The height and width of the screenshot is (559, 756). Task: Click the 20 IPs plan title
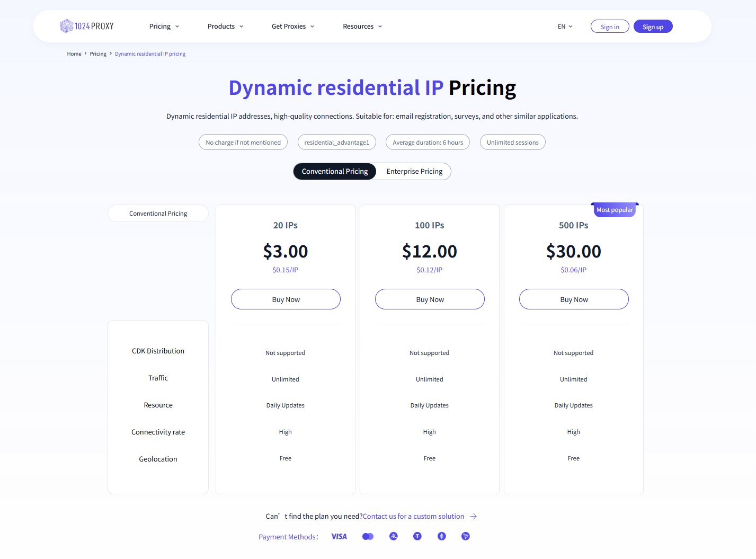click(x=286, y=225)
